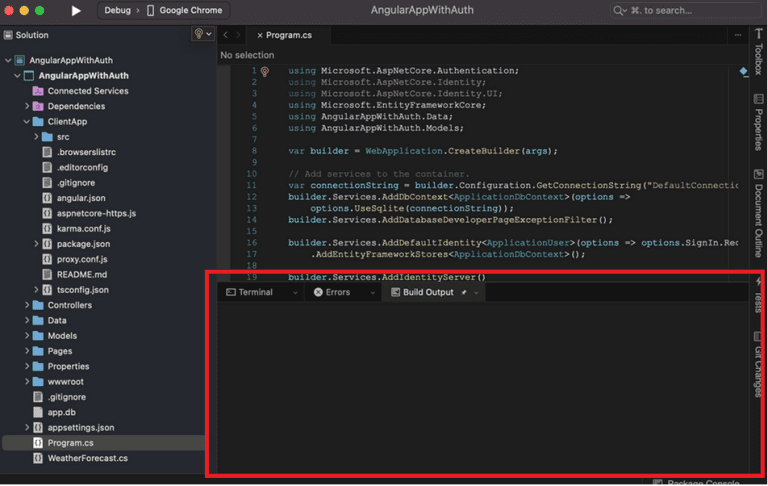Open the Git Changes side panel
Viewport: 768px width, 486px height.
pyautogui.click(x=758, y=364)
